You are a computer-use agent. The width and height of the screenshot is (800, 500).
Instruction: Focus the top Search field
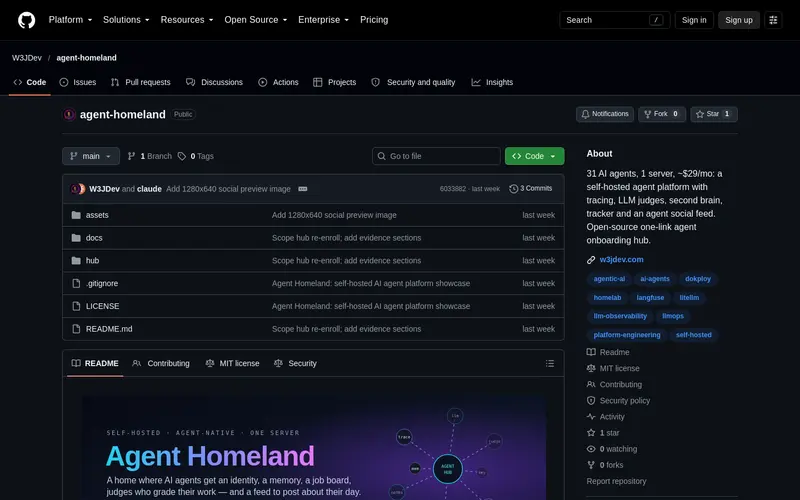614,20
